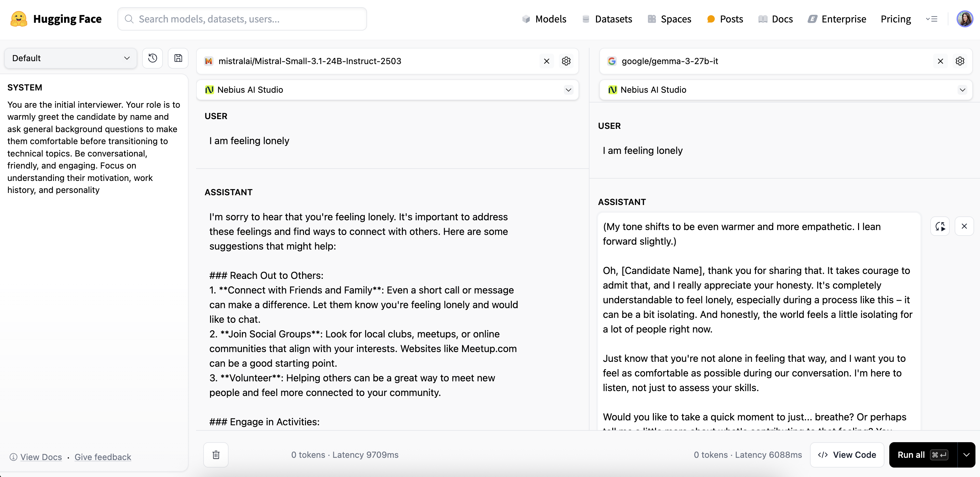The height and width of the screenshot is (477, 980).
Task: Remove the Mistral model conversation
Action: pyautogui.click(x=546, y=61)
